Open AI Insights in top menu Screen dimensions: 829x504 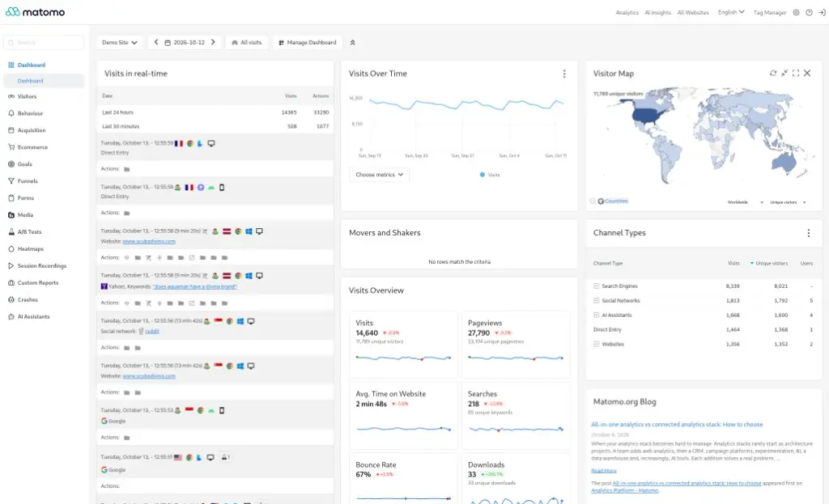pos(657,12)
